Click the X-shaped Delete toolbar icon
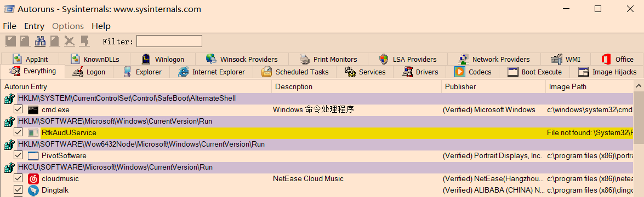Image resolution: width=644 pixels, height=197 pixels. [x=70, y=41]
